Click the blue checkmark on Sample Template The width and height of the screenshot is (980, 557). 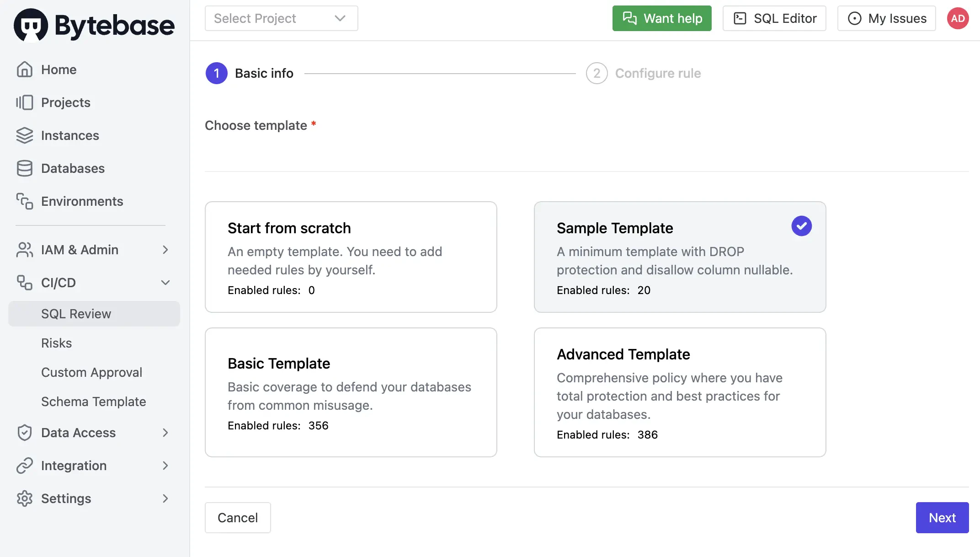pyautogui.click(x=801, y=226)
